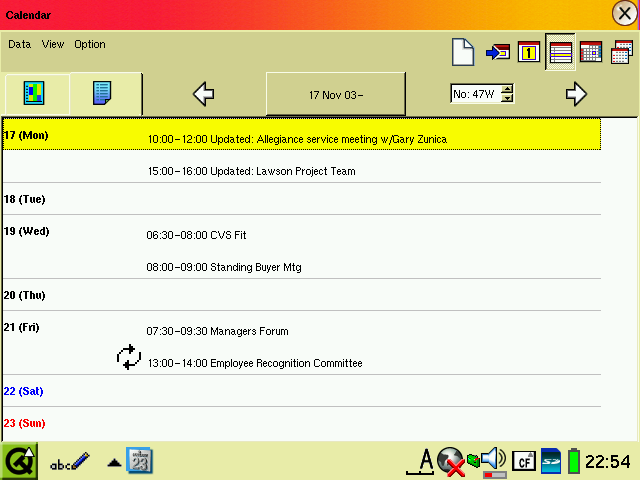Go to previous week with left arrow
Image resolution: width=640 pixels, height=480 pixels.
[203, 94]
